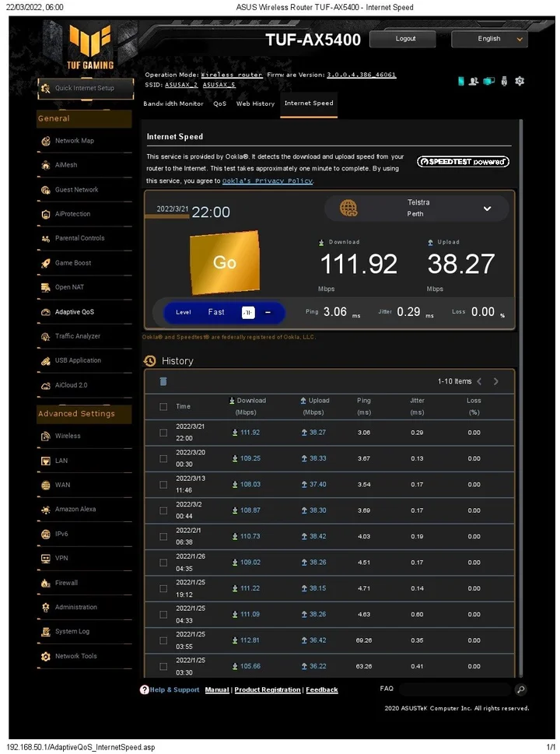Check the 2022/3/13 11:46 history row
Image resolution: width=560 pixels, height=754 pixels.
click(163, 485)
